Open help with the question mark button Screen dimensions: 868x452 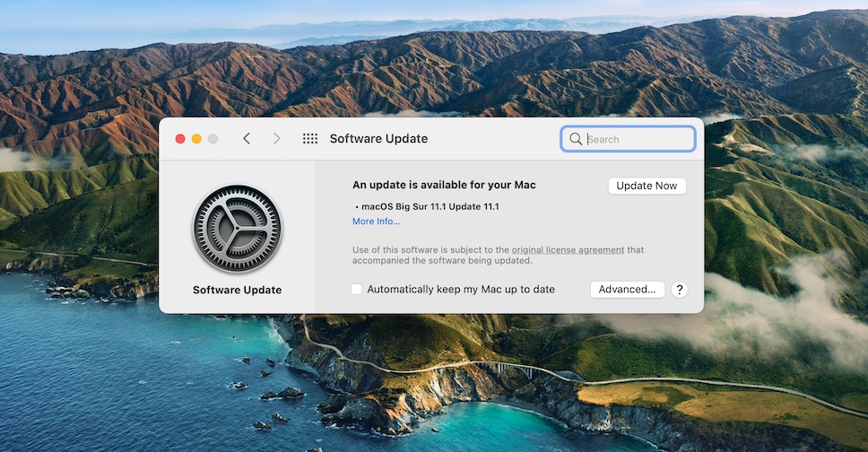point(679,290)
